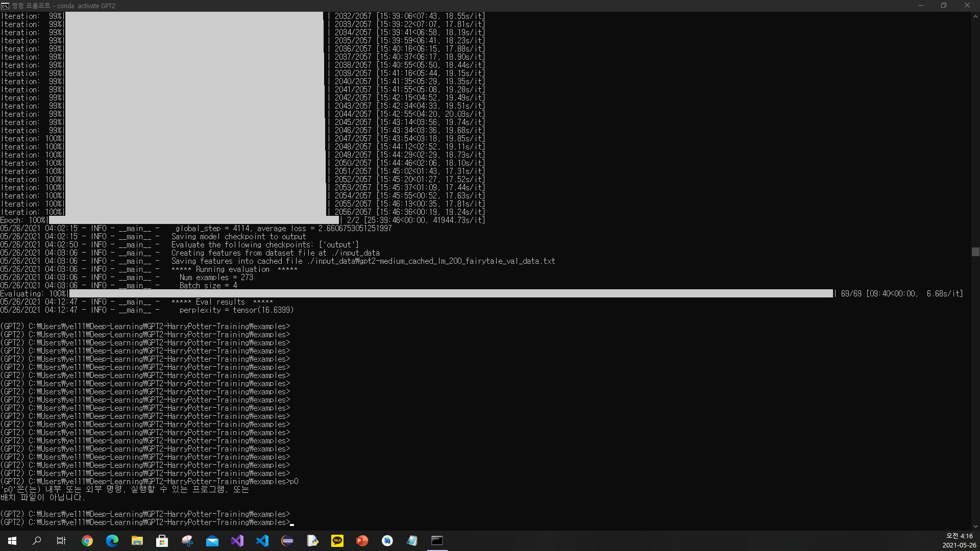Launch Eclipse IDE from taskbar

pyautogui.click(x=287, y=541)
